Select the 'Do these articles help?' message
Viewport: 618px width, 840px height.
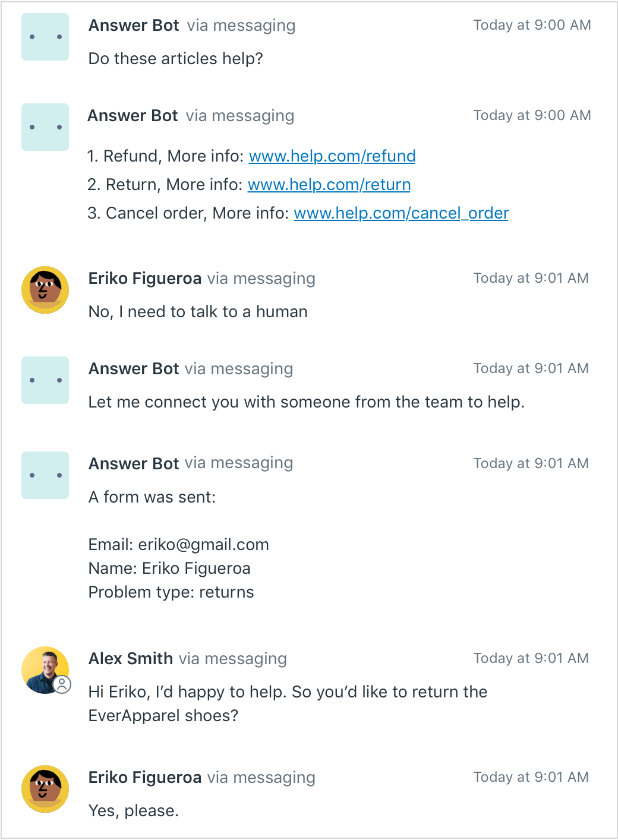[176, 59]
